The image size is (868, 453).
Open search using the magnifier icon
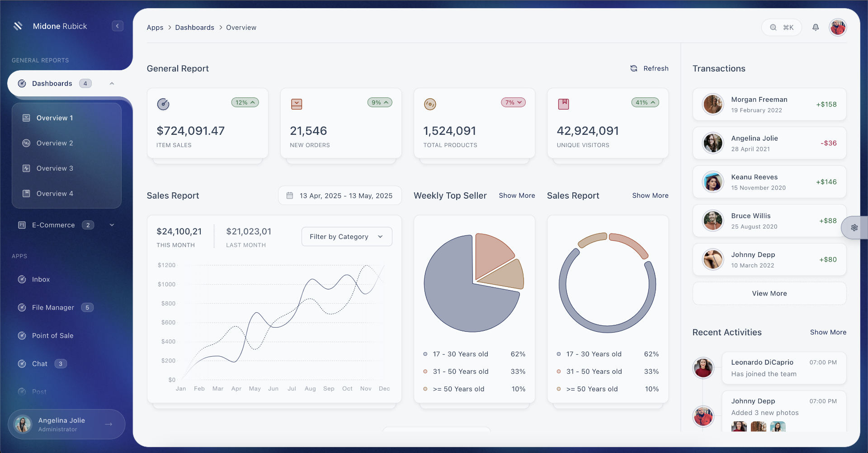click(x=774, y=27)
